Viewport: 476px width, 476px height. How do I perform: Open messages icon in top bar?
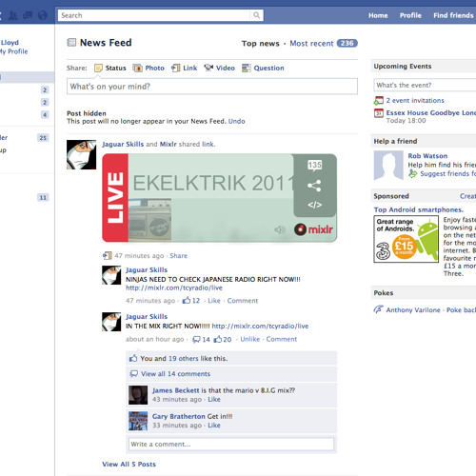tap(28, 15)
